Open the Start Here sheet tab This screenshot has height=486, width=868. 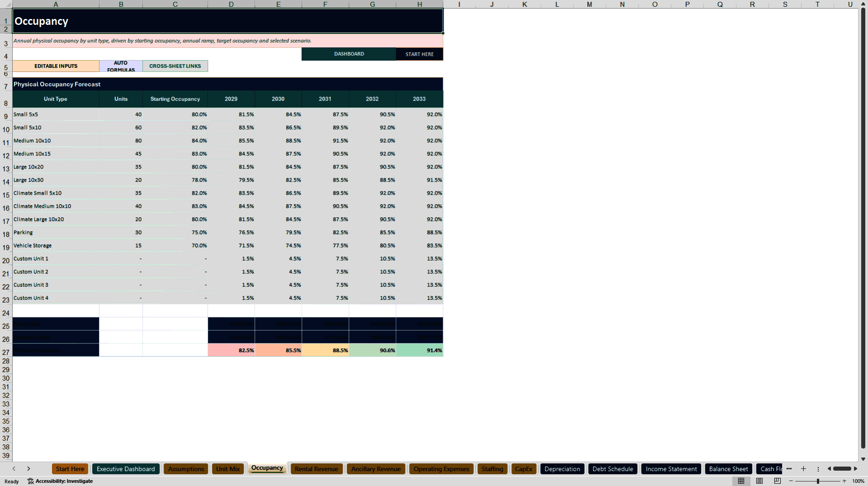pyautogui.click(x=70, y=469)
